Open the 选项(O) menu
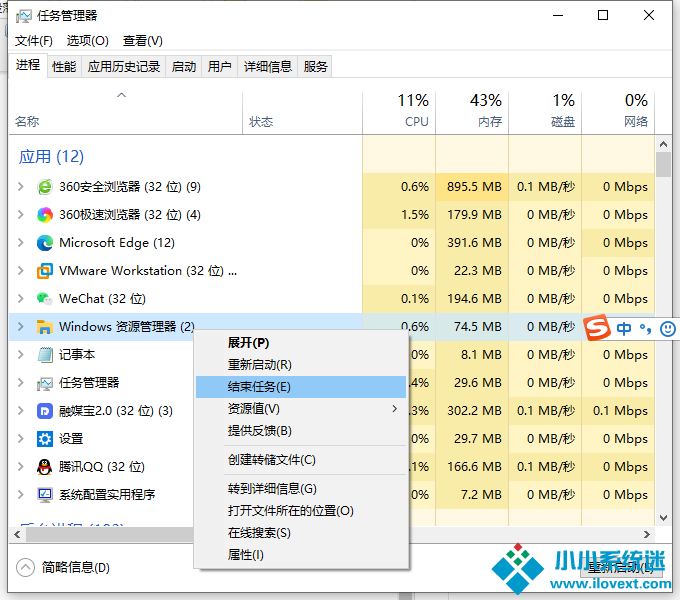The height and width of the screenshot is (600, 680). [88, 41]
